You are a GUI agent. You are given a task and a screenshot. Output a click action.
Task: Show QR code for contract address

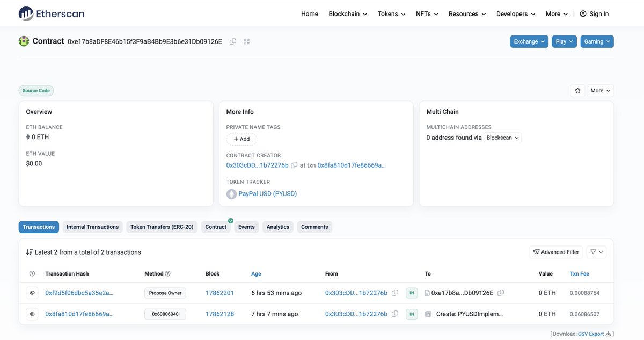(247, 41)
